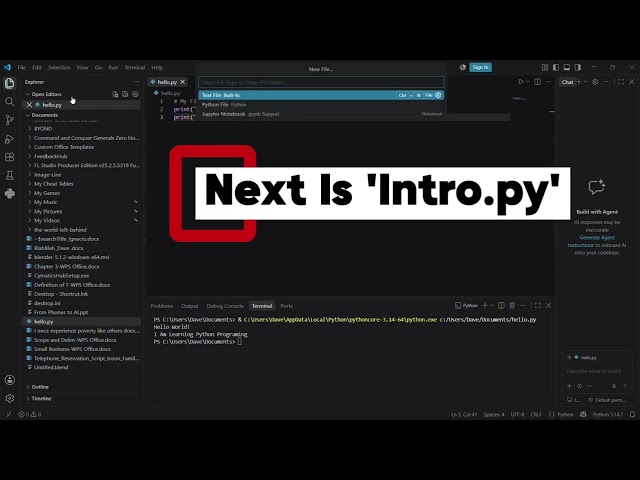Click 'CRLF' in status bar
Screen dimensions: 640x480
(536, 414)
